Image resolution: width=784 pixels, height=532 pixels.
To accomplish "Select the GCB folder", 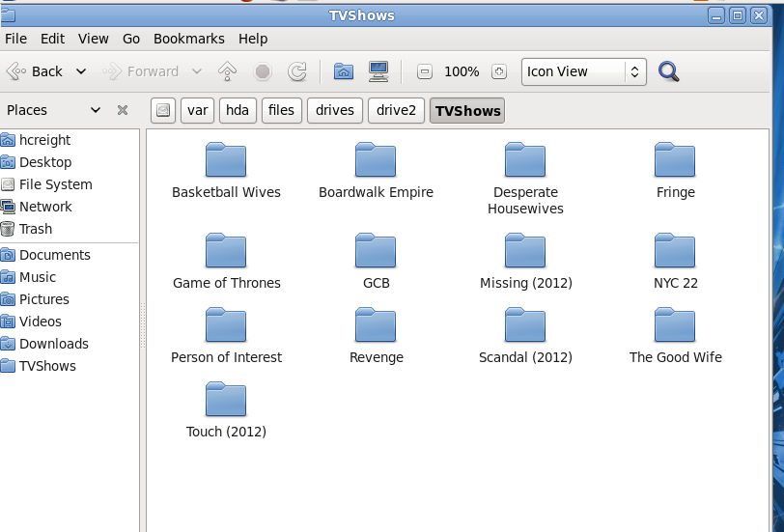I will pos(376,262).
